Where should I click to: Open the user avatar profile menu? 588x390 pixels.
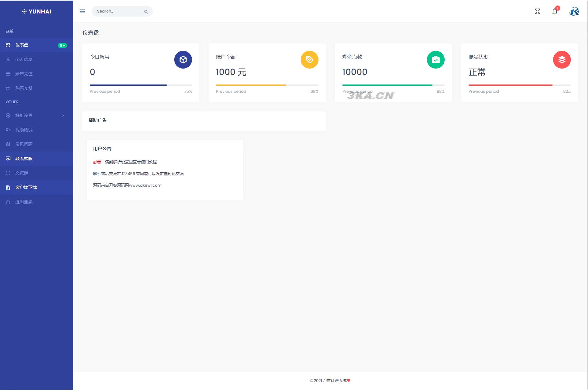(574, 11)
